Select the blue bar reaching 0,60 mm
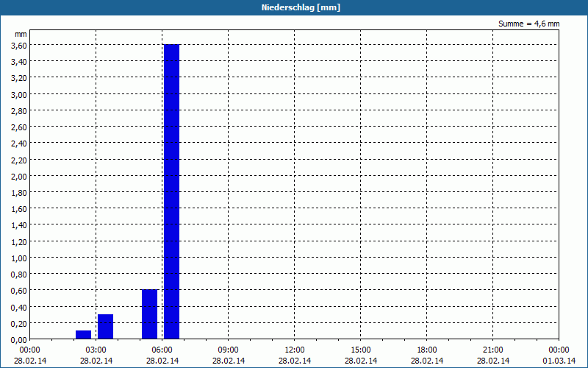Viewport: 588px width, 368px height. (x=150, y=314)
